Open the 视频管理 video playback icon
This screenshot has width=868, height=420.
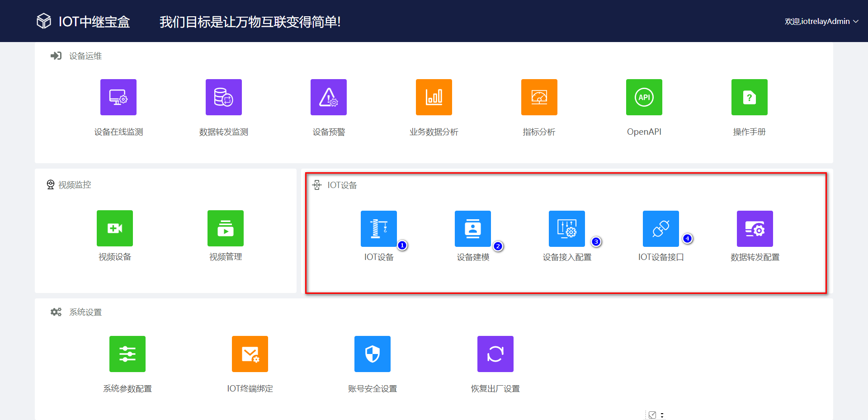point(225,228)
